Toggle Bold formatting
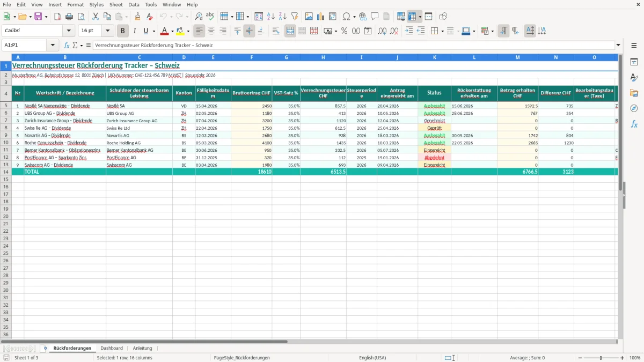The image size is (644, 362). point(122,31)
